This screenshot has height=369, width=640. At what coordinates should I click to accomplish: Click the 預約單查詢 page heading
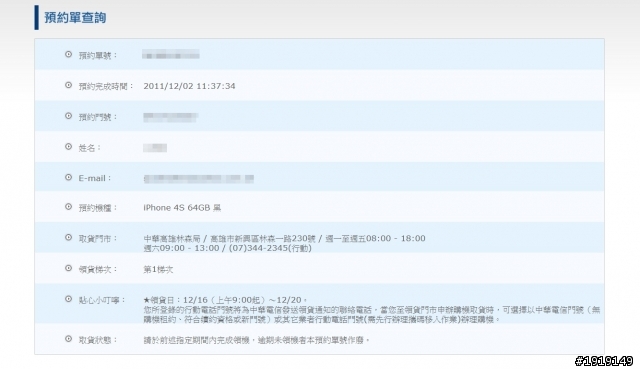[75, 18]
